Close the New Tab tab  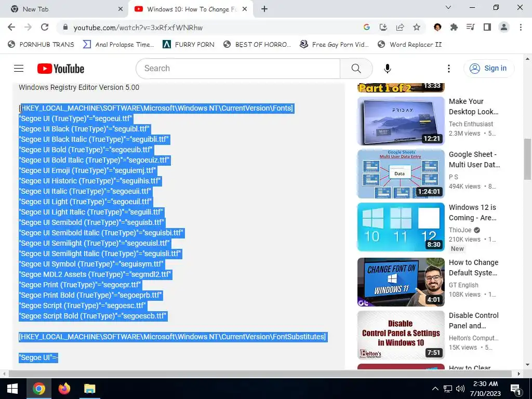pos(121,9)
